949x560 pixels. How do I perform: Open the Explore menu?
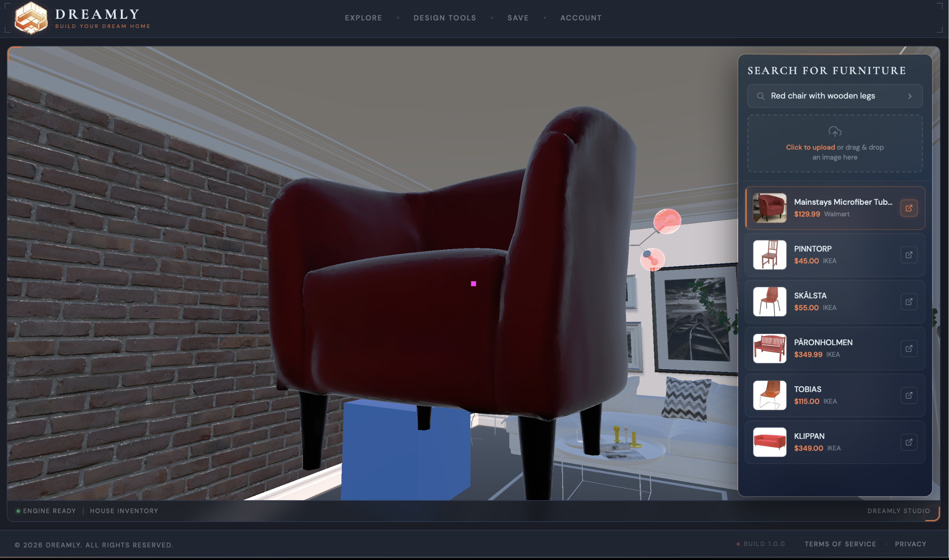(x=363, y=18)
